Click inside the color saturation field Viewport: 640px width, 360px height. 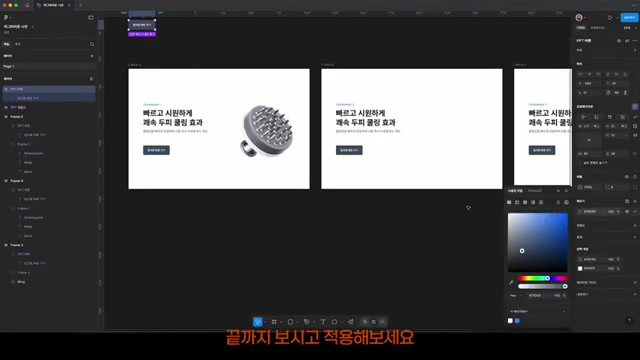[538, 242]
